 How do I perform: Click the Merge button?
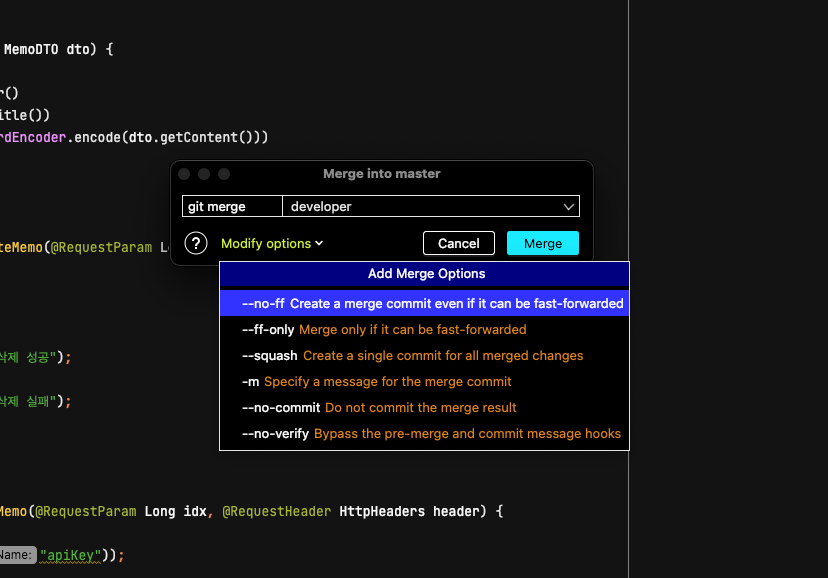click(x=543, y=243)
